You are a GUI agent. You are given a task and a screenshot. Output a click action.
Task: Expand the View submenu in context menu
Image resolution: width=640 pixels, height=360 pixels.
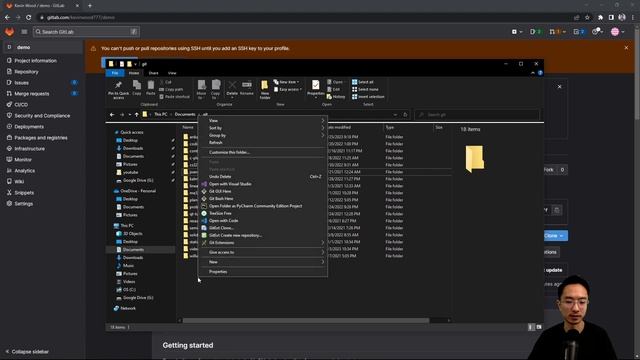pos(262,121)
